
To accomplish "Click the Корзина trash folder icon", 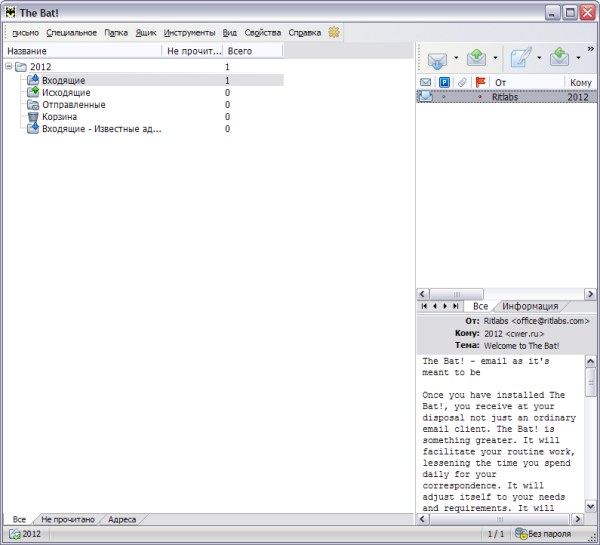I will point(33,117).
